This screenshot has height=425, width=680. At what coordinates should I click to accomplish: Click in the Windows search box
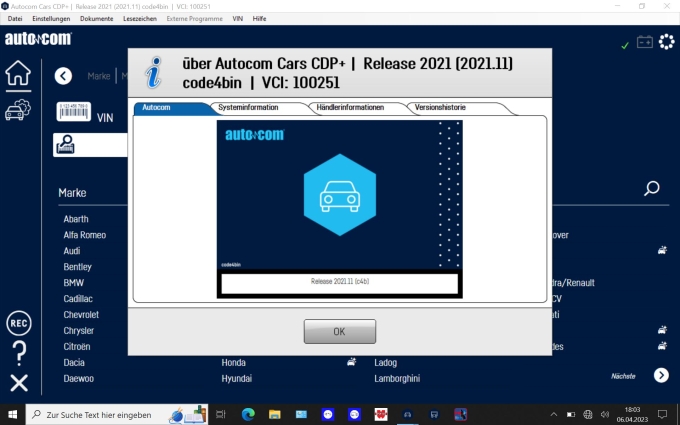click(x=117, y=415)
